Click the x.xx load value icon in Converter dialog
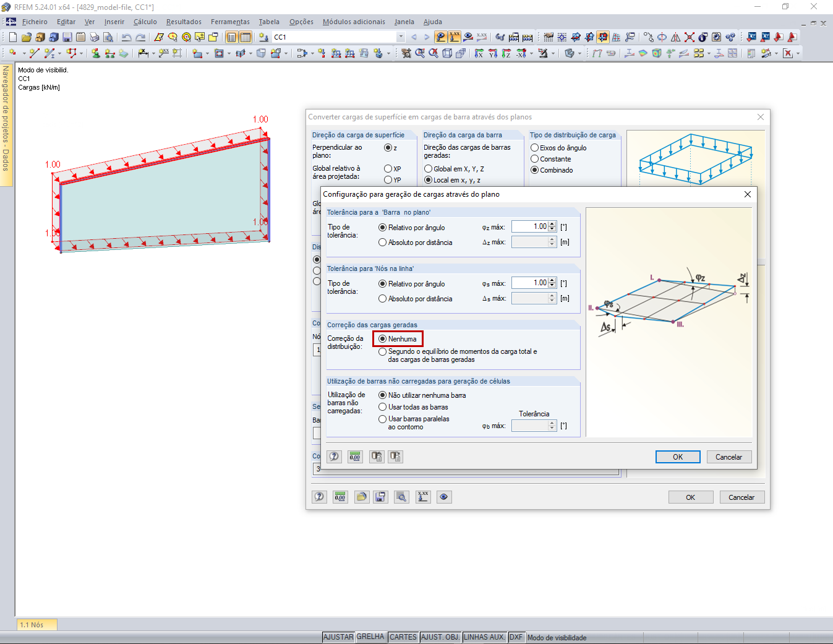The height and width of the screenshot is (644, 833). 423,497
